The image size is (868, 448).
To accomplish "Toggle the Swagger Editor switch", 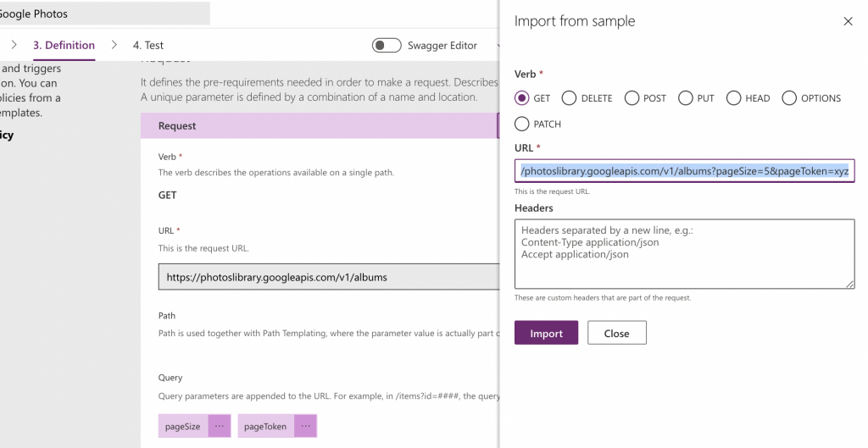I will coord(387,46).
